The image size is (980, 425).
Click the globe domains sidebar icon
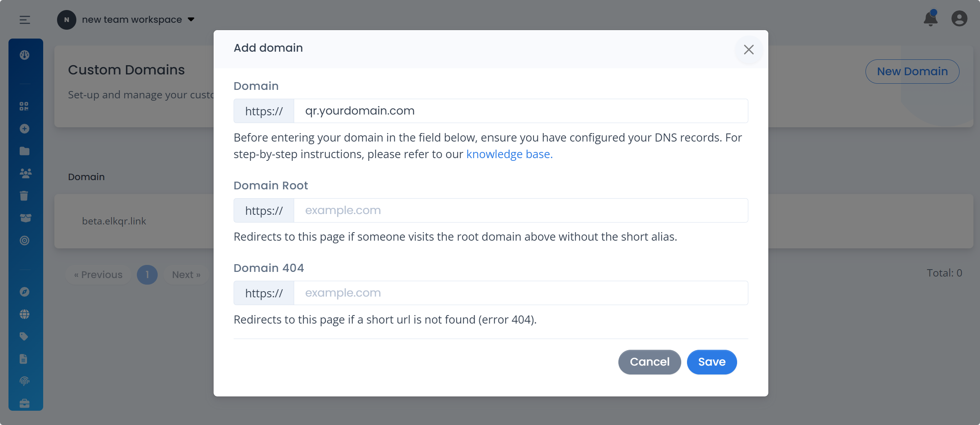tap(25, 314)
